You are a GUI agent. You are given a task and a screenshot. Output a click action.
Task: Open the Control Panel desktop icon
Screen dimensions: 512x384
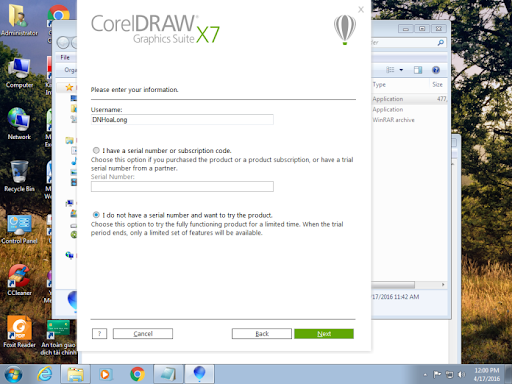tap(19, 229)
